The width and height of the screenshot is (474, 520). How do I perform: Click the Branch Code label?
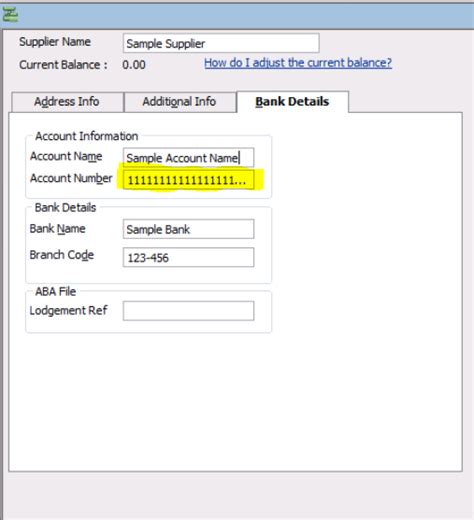pos(62,255)
